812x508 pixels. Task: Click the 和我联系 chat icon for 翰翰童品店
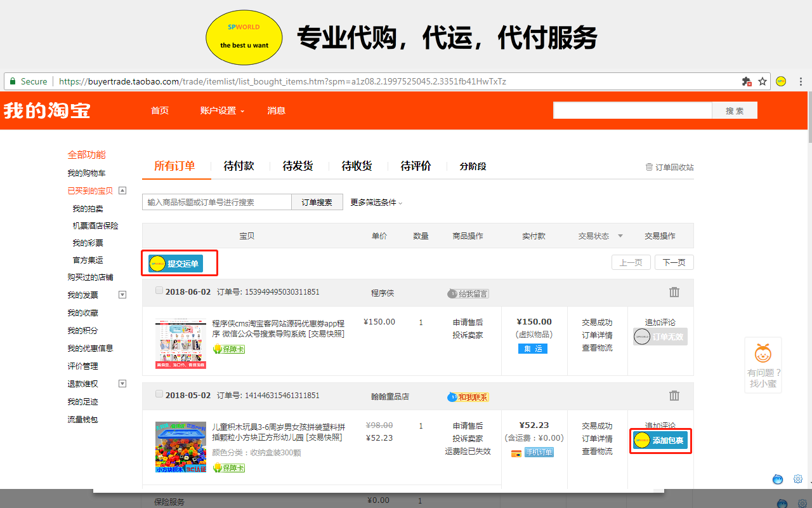pos(468,397)
